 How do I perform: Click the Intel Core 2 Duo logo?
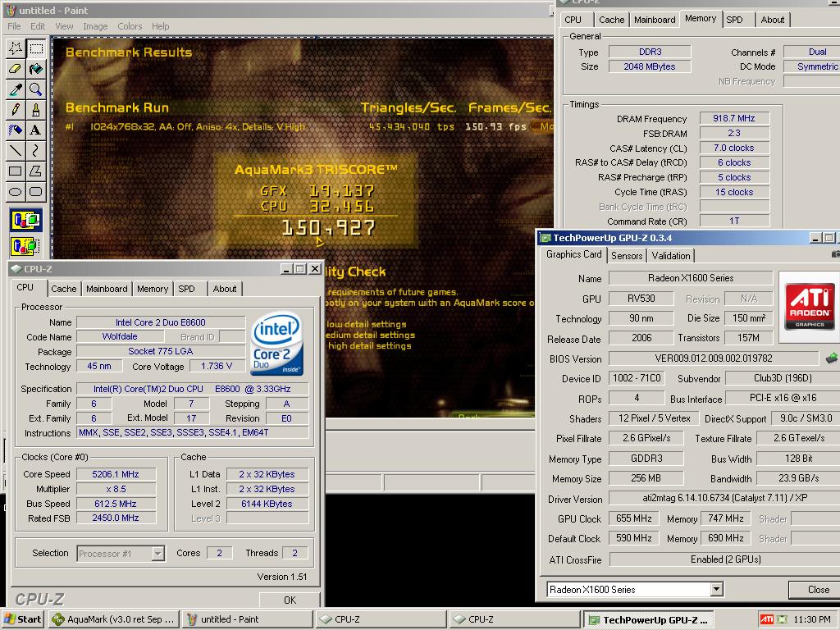[277, 344]
